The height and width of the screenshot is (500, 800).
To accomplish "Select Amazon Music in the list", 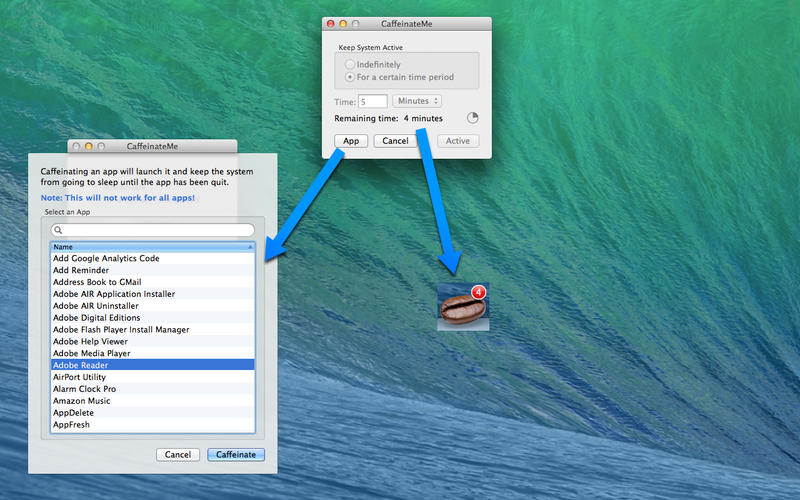I will tap(153, 401).
